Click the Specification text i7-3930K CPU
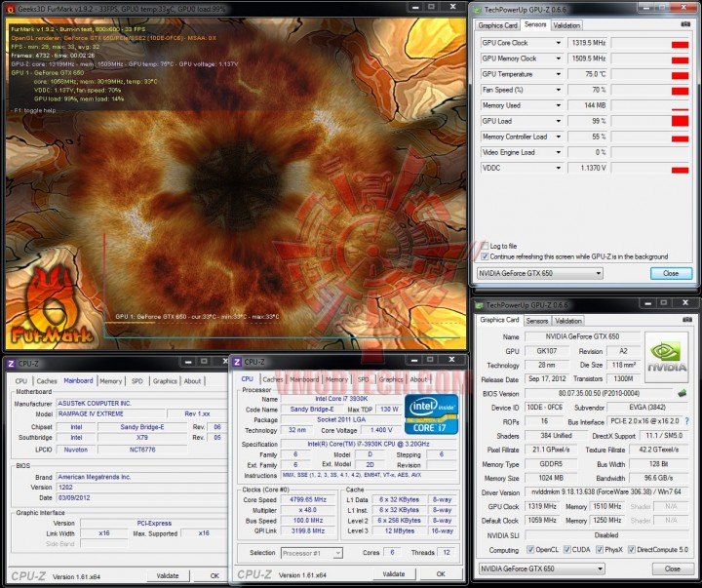The image size is (702, 588). pyautogui.click(x=369, y=445)
